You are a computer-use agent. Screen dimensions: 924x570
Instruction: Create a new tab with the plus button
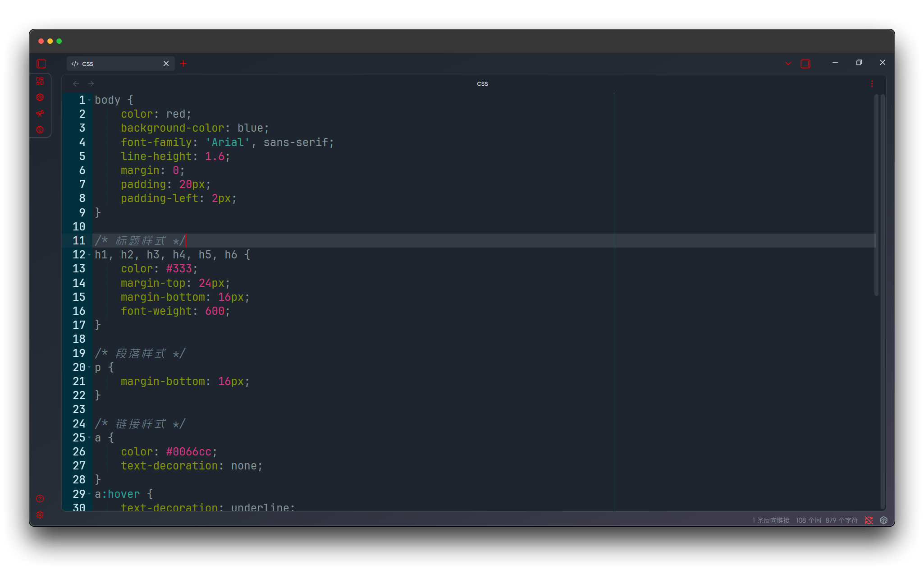pyautogui.click(x=183, y=64)
